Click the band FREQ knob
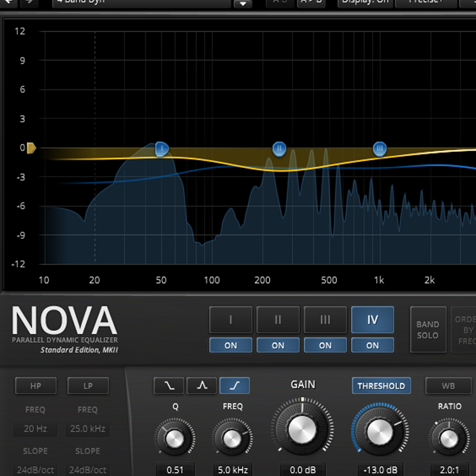476x476 pixels. (x=232, y=438)
